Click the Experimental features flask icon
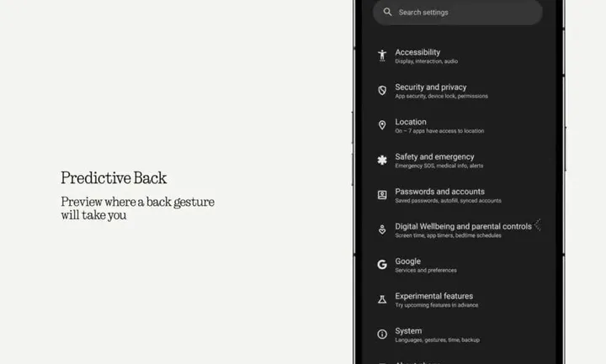The image size is (606, 364). pos(382,299)
